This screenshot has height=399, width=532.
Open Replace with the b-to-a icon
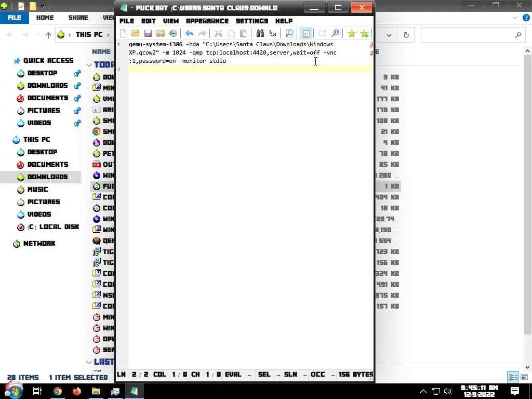pyautogui.click(x=272, y=33)
